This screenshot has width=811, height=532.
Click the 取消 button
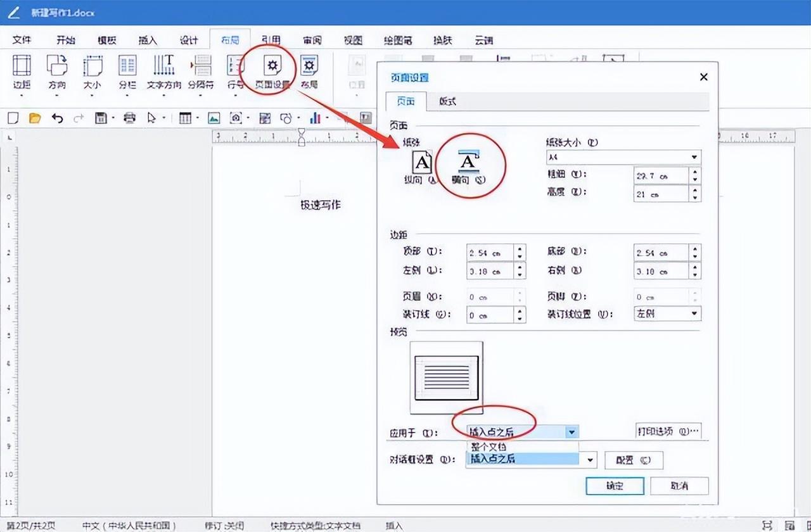click(679, 486)
